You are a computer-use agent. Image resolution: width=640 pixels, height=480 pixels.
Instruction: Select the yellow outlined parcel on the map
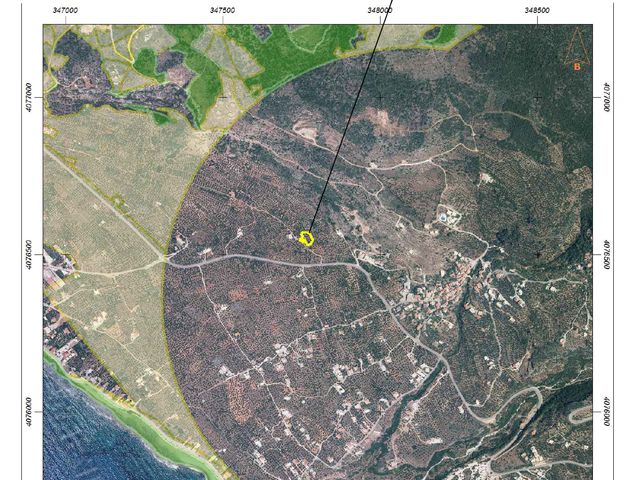[x=306, y=239]
